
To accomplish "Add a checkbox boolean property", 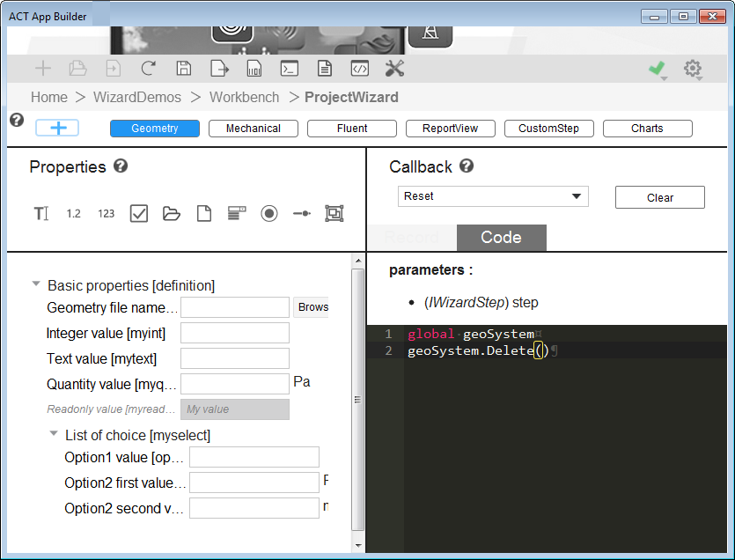I will point(138,213).
